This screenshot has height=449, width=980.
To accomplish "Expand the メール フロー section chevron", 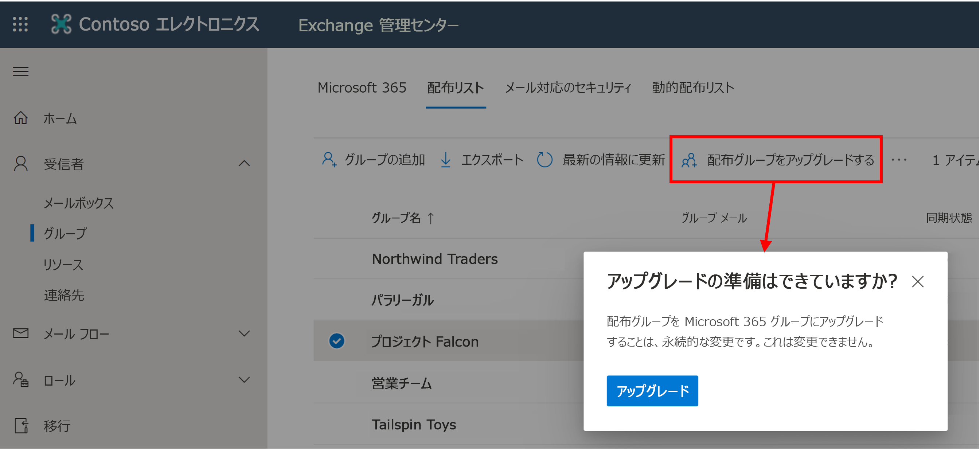I will [x=244, y=334].
